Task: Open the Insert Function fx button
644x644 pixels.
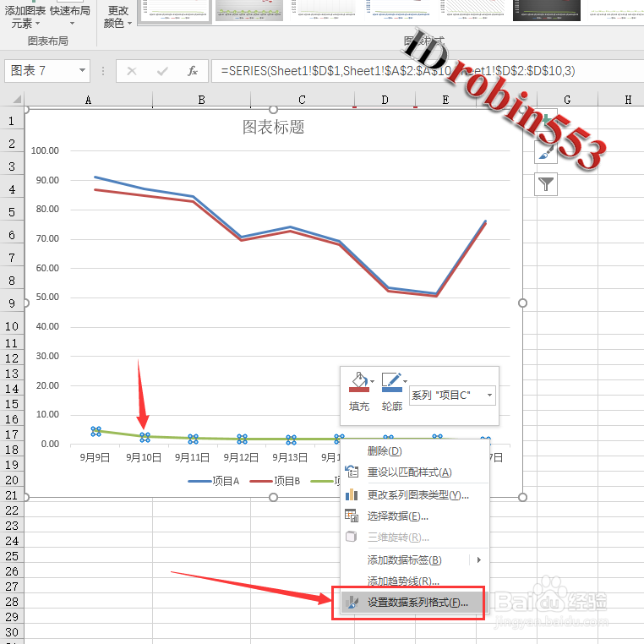Action: click(x=193, y=71)
